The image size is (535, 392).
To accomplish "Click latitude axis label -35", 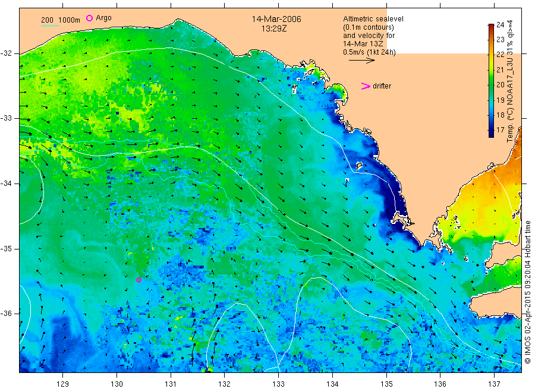I will [x=6, y=249].
